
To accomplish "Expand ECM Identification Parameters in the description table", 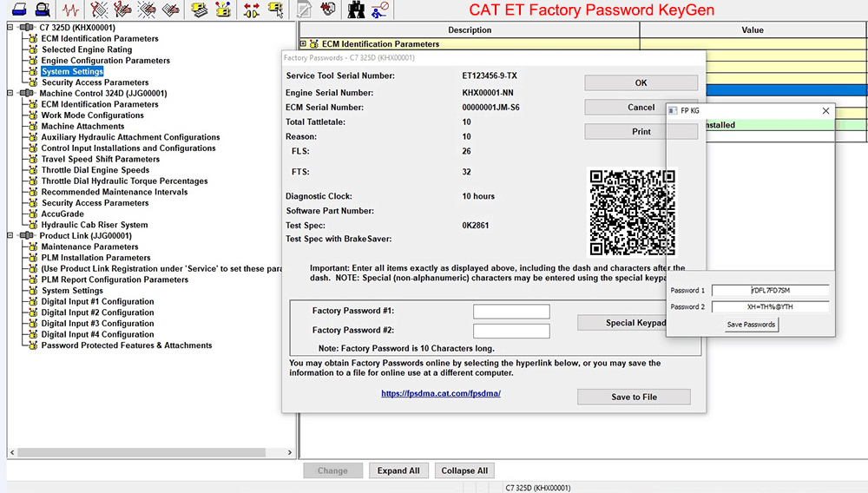I will click(303, 43).
